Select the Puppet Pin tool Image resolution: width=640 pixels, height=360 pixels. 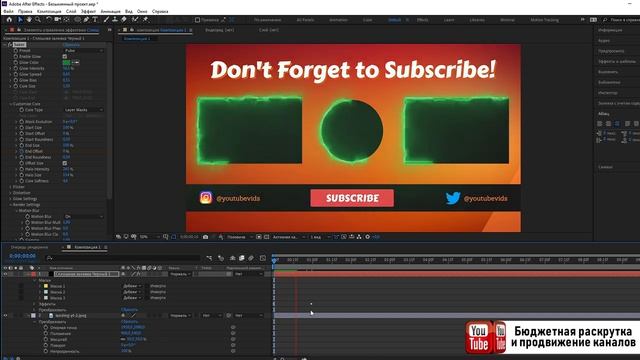coord(145,20)
